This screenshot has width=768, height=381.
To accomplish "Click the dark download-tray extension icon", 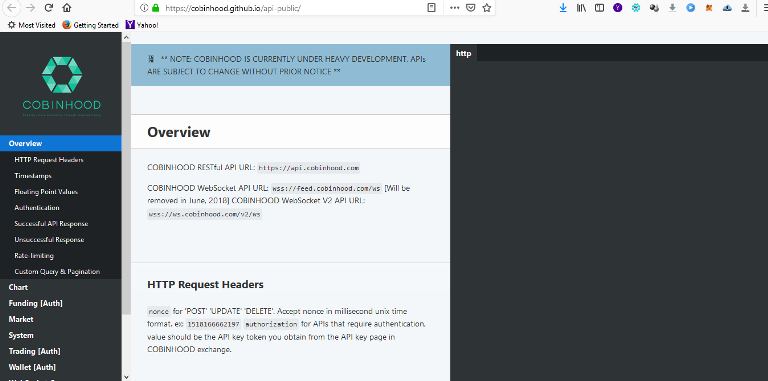I will click(745, 8).
